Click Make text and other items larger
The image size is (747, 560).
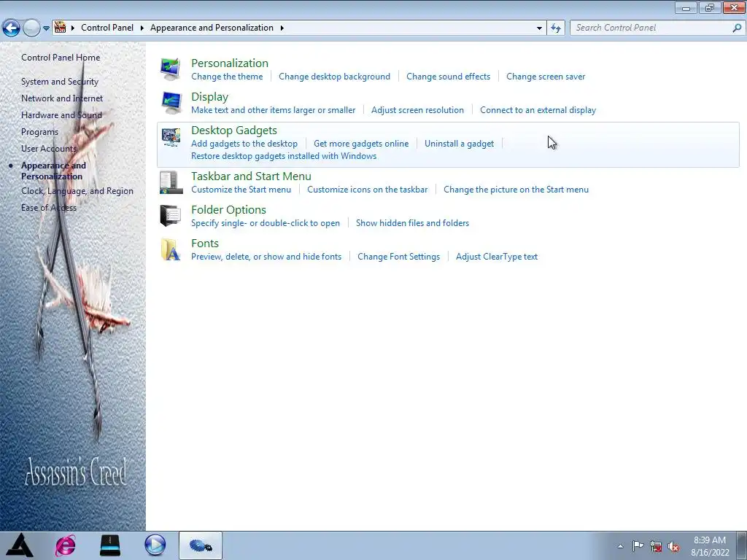point(273,110)
